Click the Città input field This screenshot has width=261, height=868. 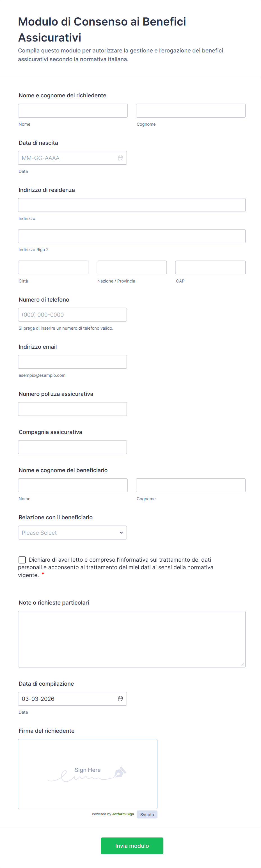(x=53, y=268)
